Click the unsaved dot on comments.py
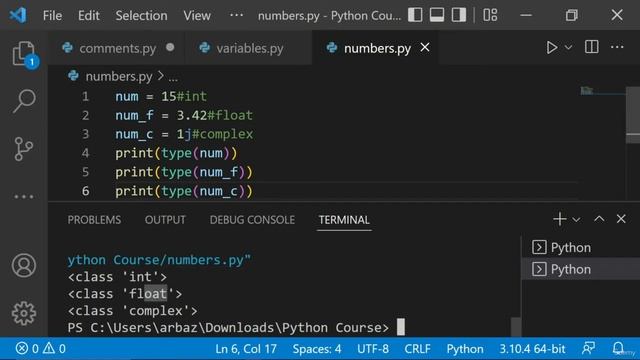This screenshot has height=360, width=640. (170, 47)
